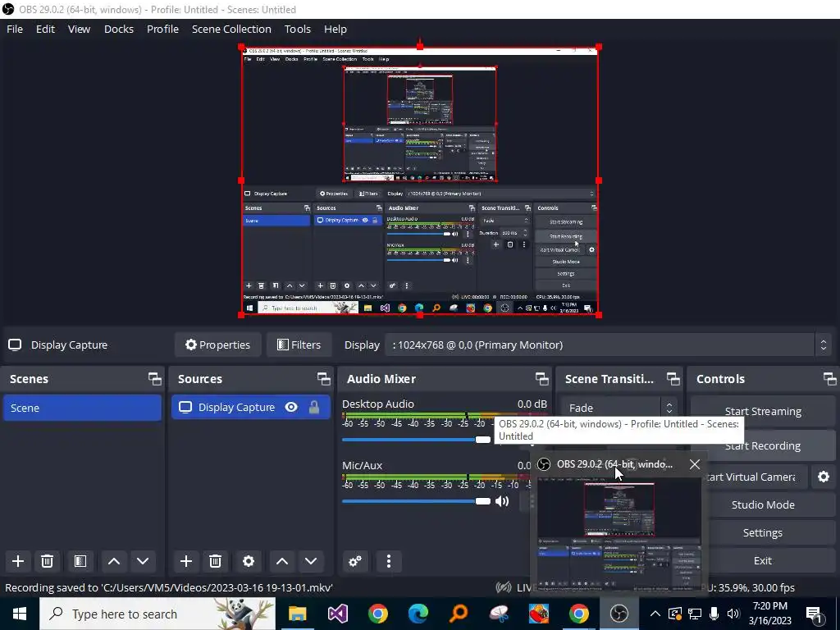The image size is (840, 630).
Task: Remove selected source with trash icon
Action: pos(216,561)
